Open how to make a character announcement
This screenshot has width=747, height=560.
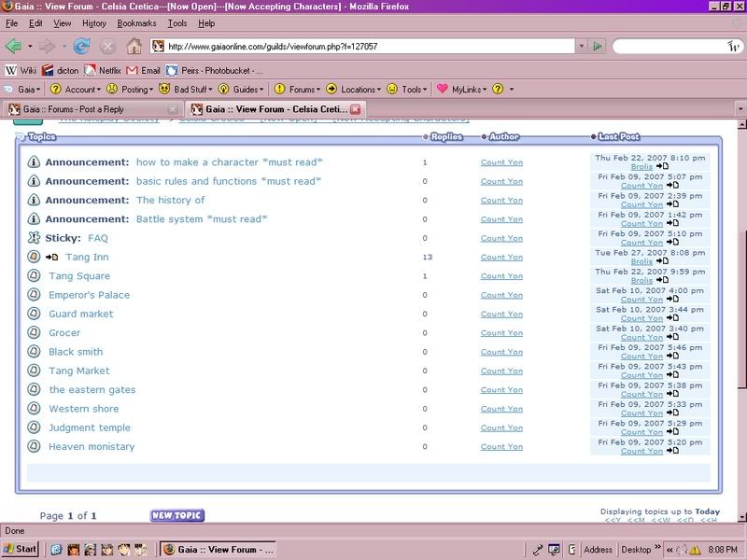pyautogui.click(x=229, y=161)
